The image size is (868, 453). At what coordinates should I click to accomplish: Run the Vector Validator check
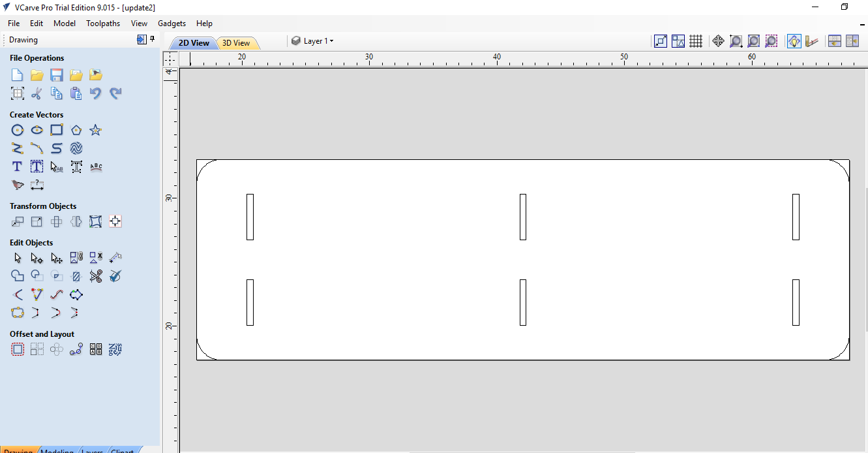click(x=115, y=276)
